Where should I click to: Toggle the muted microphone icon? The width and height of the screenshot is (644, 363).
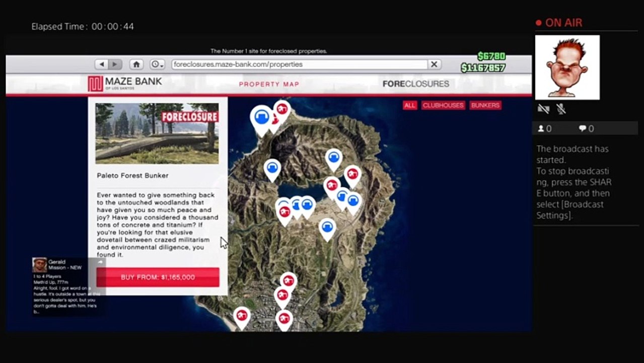(560, 109)
